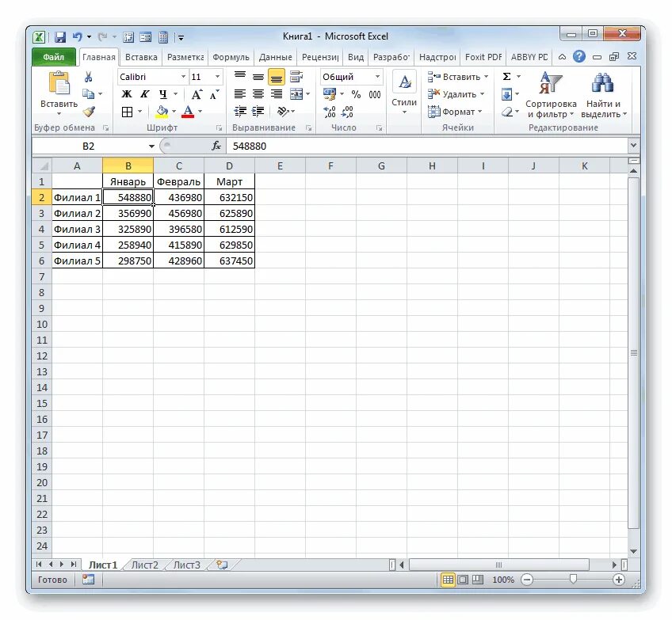Click the 100% zoom level button

point(503,580)
